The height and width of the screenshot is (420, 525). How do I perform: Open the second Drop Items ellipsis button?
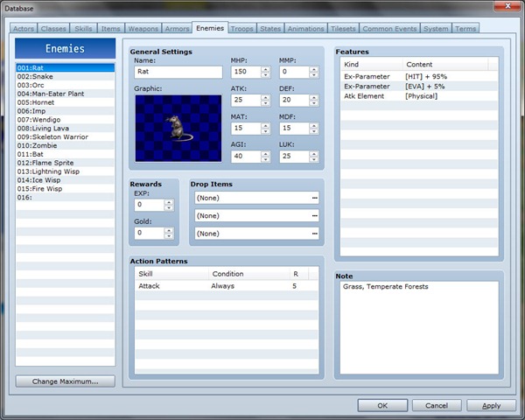(314, 216)
